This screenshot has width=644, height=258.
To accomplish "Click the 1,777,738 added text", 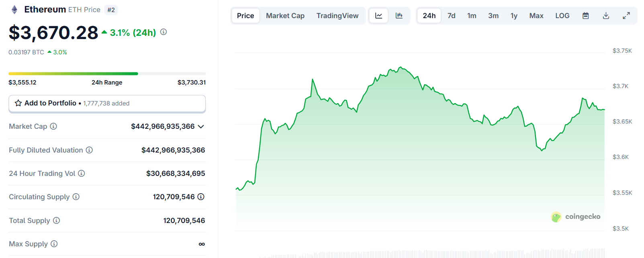I will (106, 103).
